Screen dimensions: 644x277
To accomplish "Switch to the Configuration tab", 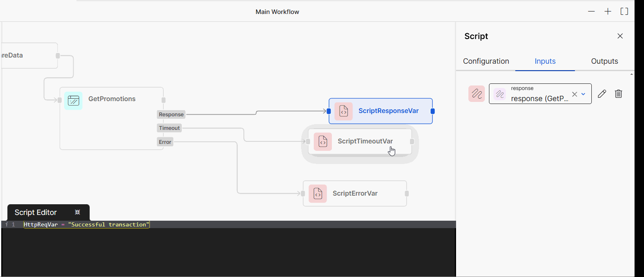I will click(x=486, y=61).
